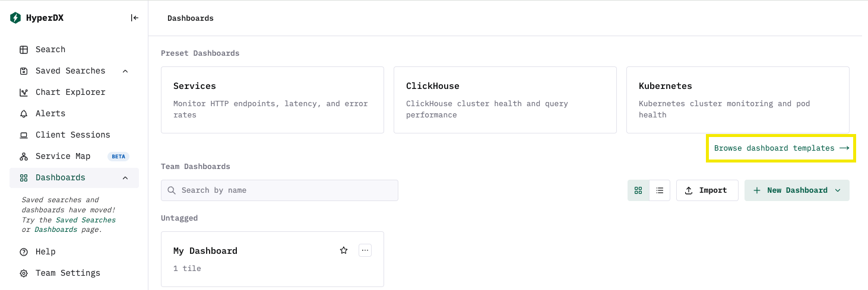Click the Alerts bell icon

(x=24, y=113)
